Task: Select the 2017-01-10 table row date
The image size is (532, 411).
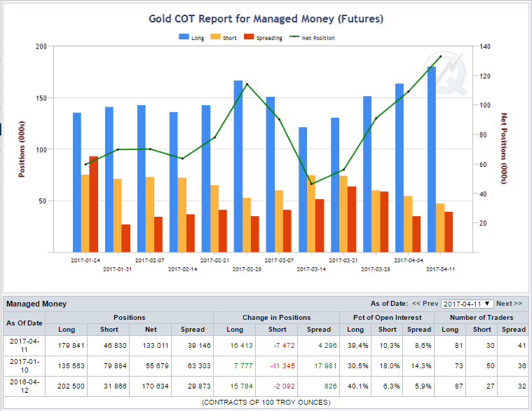Action: click(24, 366)
